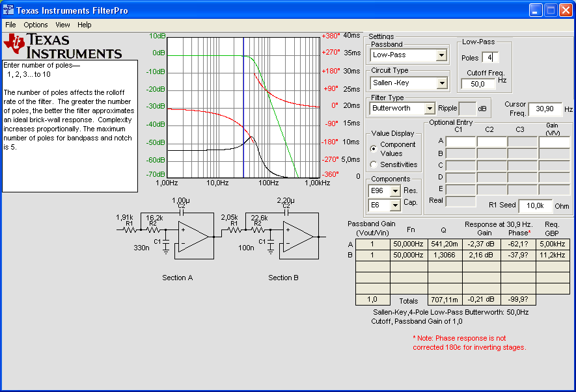
Task: Click row A Req. GBP 5,00kHz
Action: click(x=552, y=244)
